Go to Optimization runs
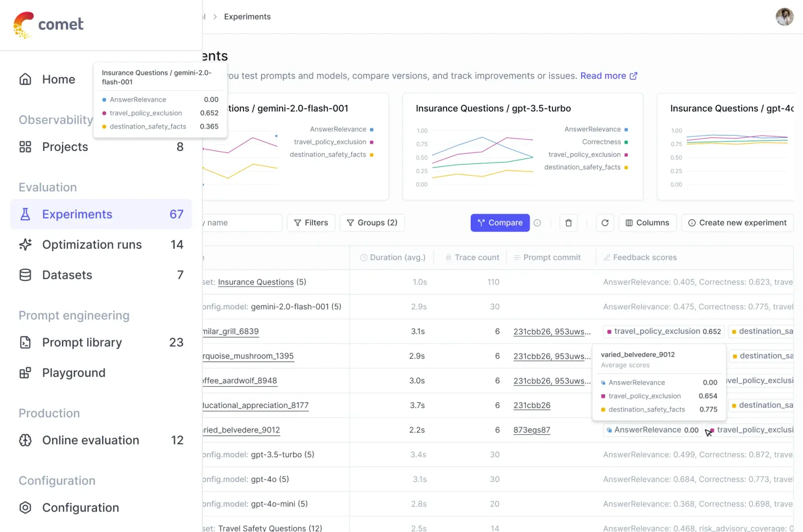Viewport: 803px width, 532px height. point(92,245)
